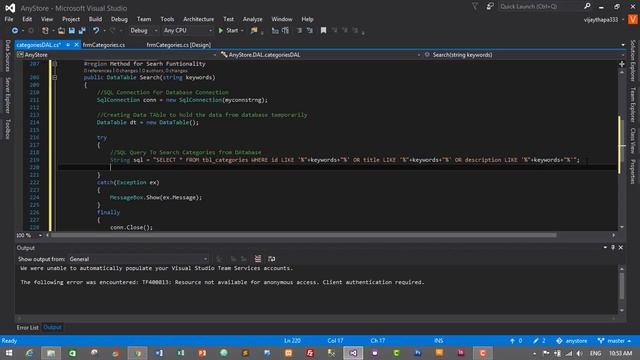The width and height of the screenshot is (640, 360).
Task: Toggle auto hide pin on Output panel
Action: click(613, 247)
